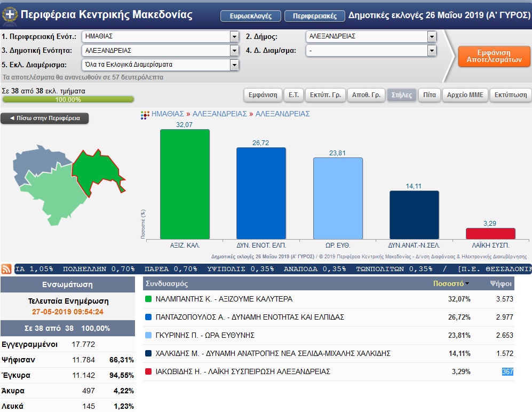Open the Αρχείο ΜΜΕ button
The height and width of the screenshot is (412, 532).
coord(465,95)
